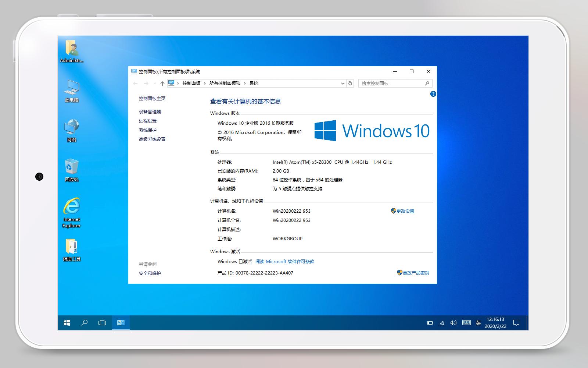The image size is (588, 368).
Task: Click the up arrow to go to parent folder
Action: tap(162, 84)
